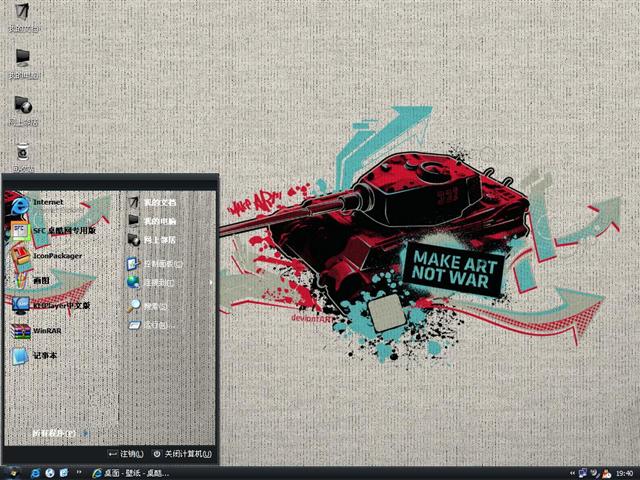The width and height of the screenshot is (640, 480).
Task: Open 运行 (Run) in Start menu
Action: coord(151,325)
